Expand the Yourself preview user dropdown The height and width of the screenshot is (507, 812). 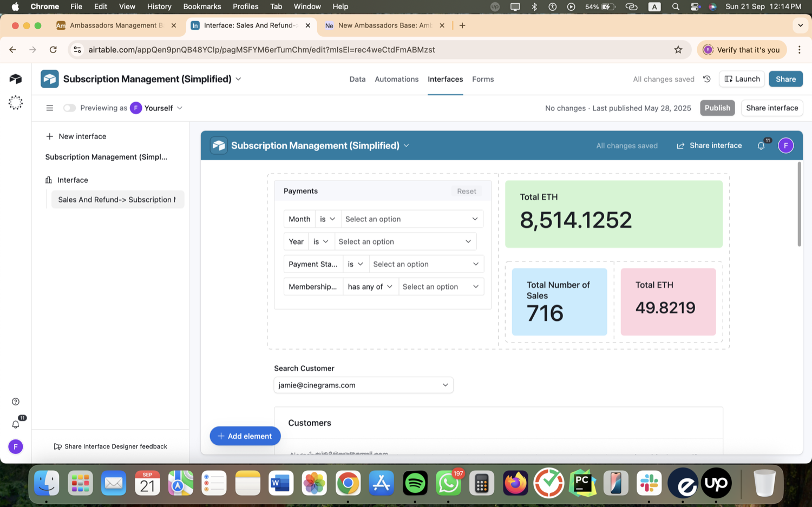pyautogui.click(x=180, y=108)
